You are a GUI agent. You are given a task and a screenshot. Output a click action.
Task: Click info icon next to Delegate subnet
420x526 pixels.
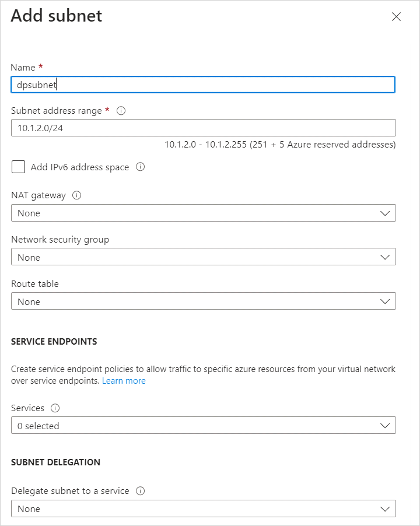[x=140, y=491]
